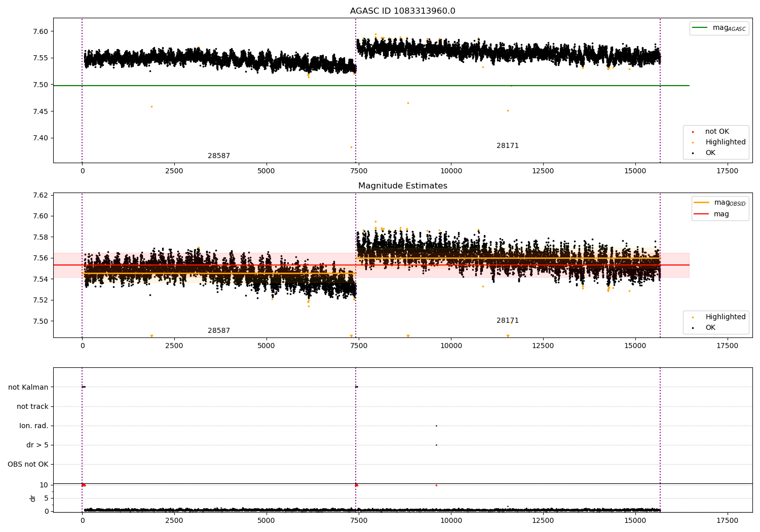The image size is (760, 532).
Task: Click the title 'AGASC ID 1083313960.0'
Action: [402, 11]
